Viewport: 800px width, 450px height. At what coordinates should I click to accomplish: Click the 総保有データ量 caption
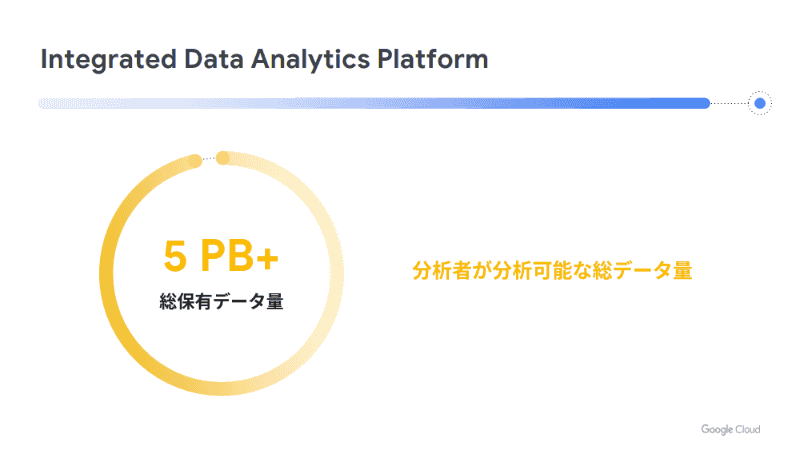(221, 301)
